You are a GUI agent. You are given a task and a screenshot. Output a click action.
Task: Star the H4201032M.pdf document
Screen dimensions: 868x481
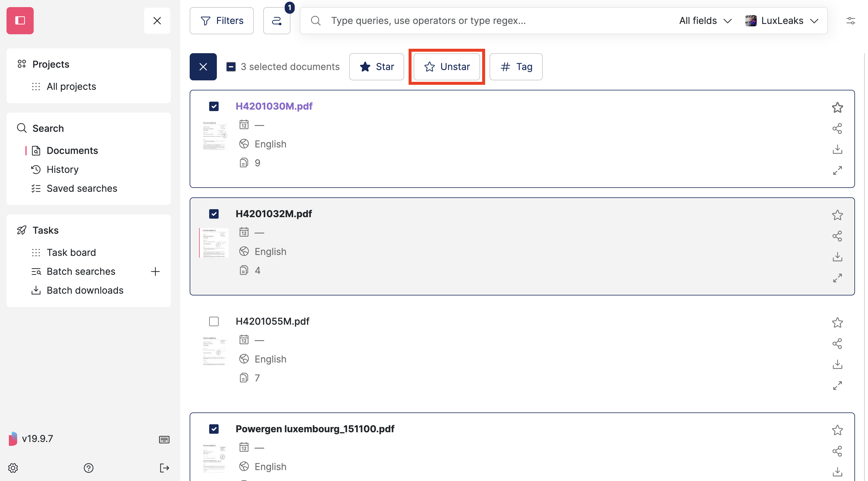(837, 215)
